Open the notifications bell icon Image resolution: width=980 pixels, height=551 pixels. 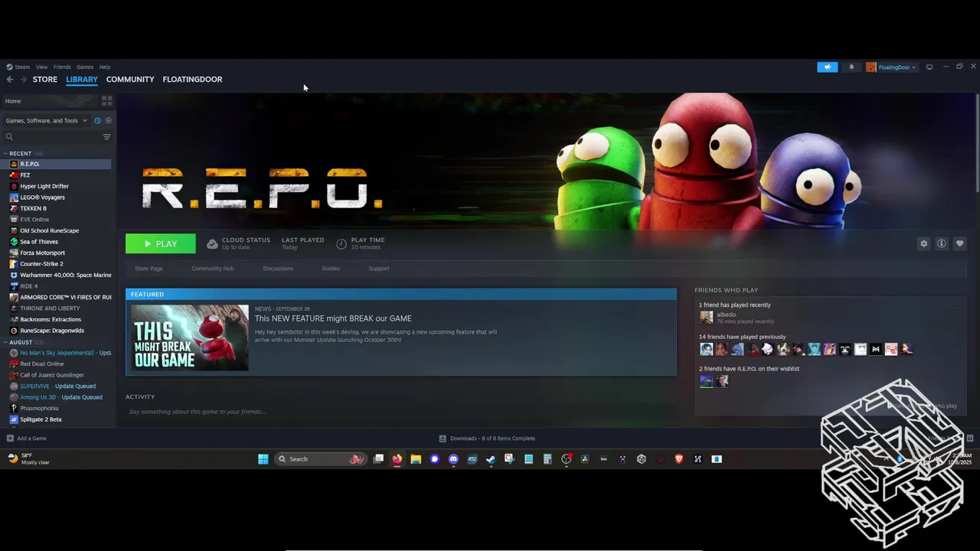tap(851, 67)
